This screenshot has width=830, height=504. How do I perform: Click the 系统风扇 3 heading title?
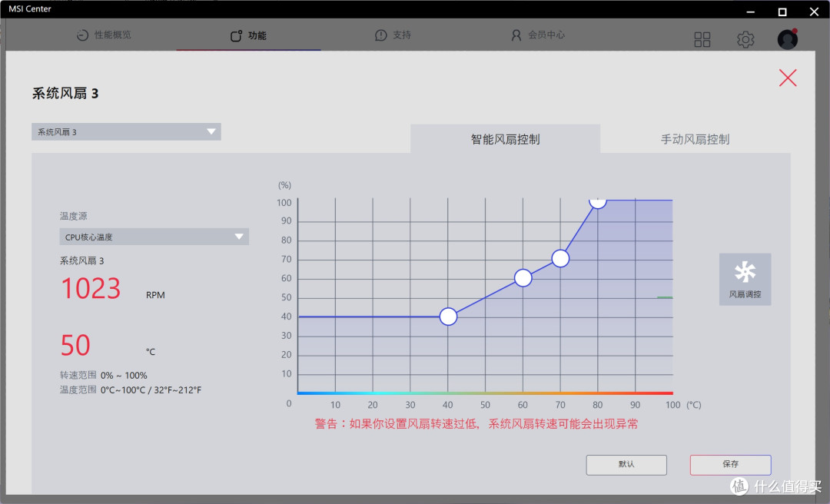click(x=65, y=94)
